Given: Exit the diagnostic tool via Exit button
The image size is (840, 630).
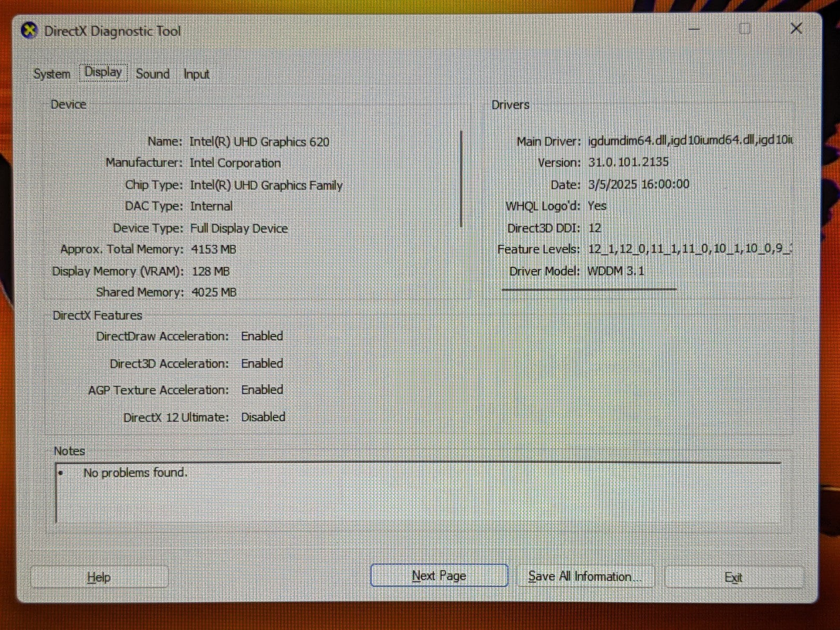Looking at the screenshot, I should pos(733,577).
